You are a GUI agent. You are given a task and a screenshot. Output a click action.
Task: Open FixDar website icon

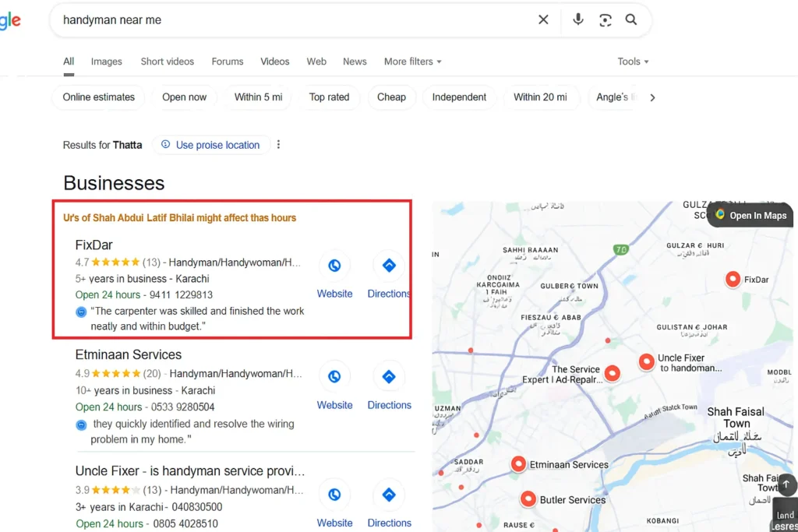334,266
